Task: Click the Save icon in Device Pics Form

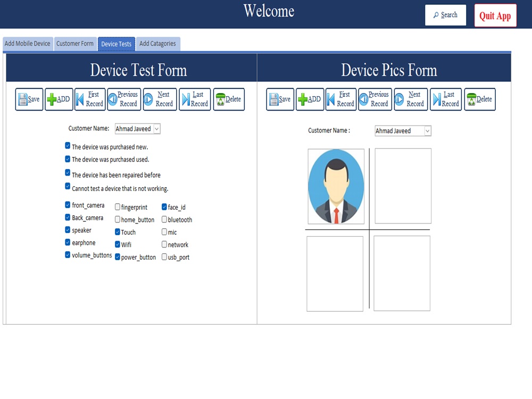Action: click(280, 99)
